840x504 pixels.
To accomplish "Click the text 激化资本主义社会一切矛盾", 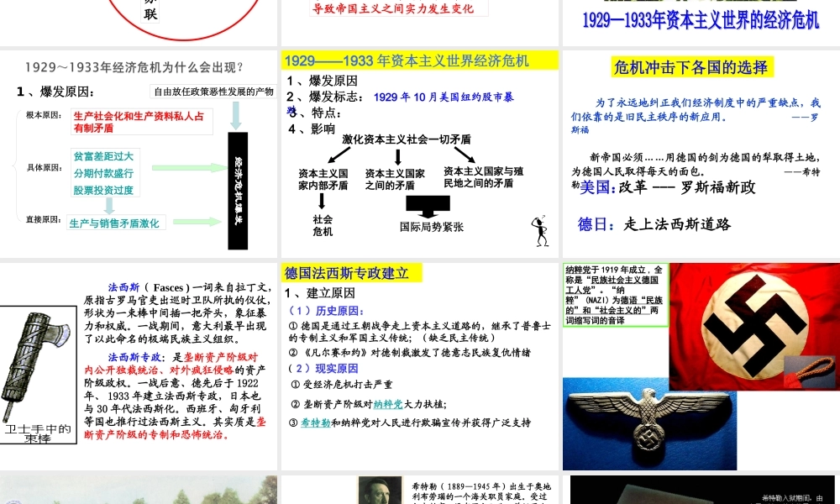I will [x=407, y=139].
